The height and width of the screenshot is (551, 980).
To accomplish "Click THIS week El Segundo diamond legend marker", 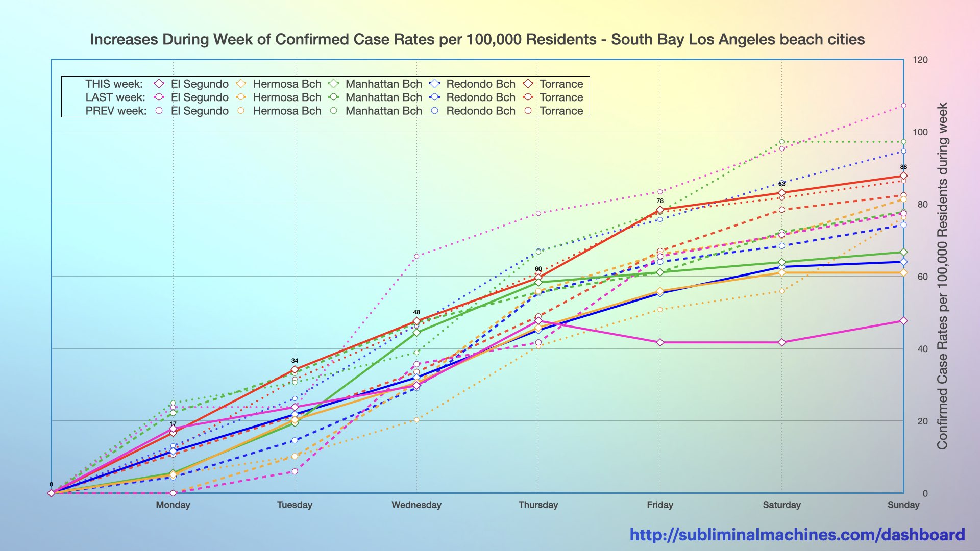I will coord(159,84).
